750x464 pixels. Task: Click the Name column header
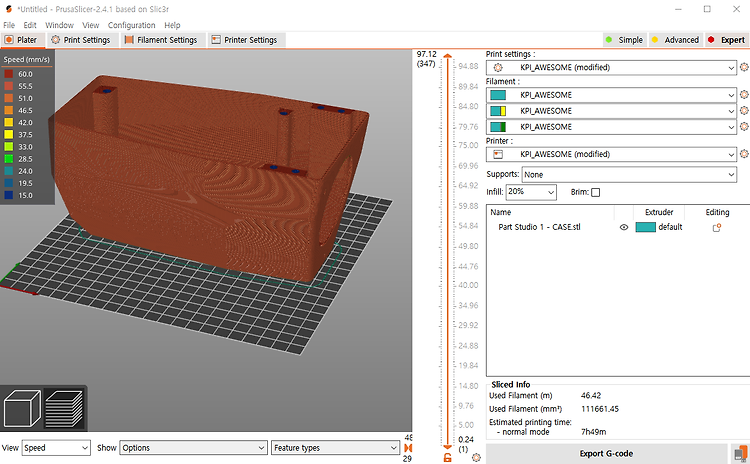[x=500, y=212]
